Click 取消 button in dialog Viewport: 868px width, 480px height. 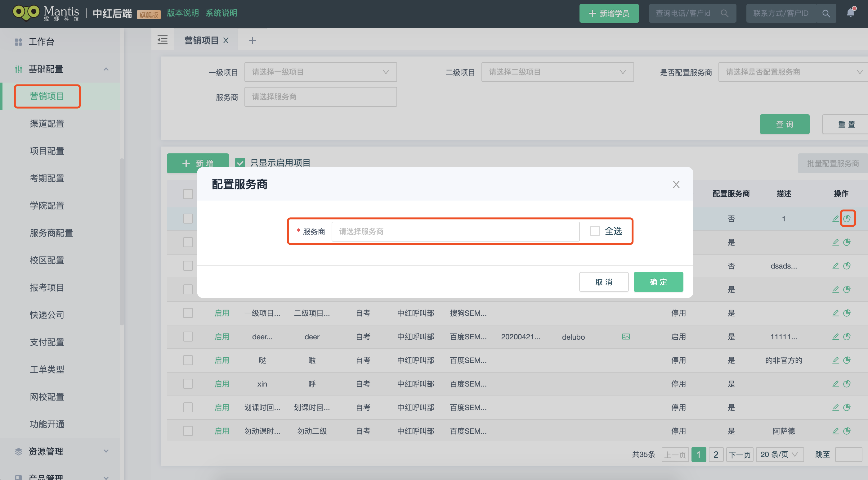point(603,282)
